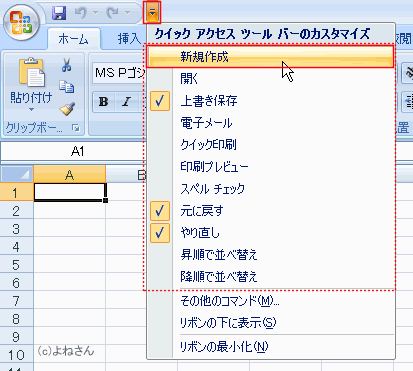Open the clipboard group dialog launcher
Screen dimensions: 413x371
tap(76, 128)
